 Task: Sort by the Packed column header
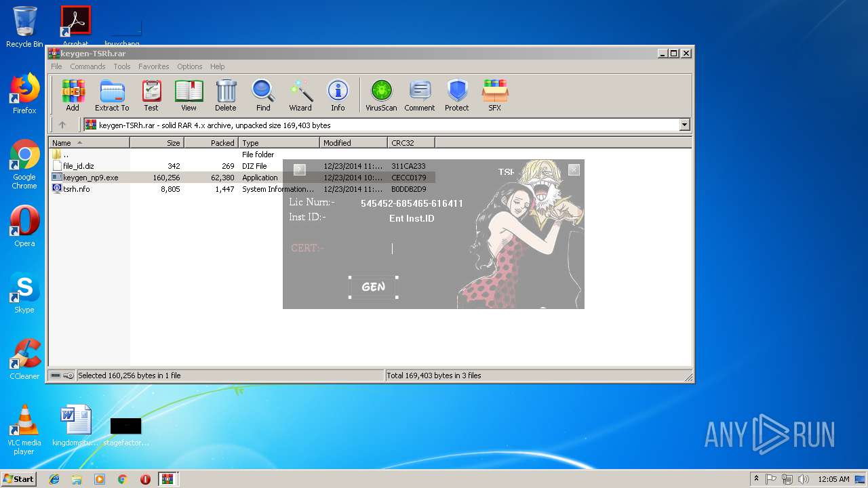(212, 143)
